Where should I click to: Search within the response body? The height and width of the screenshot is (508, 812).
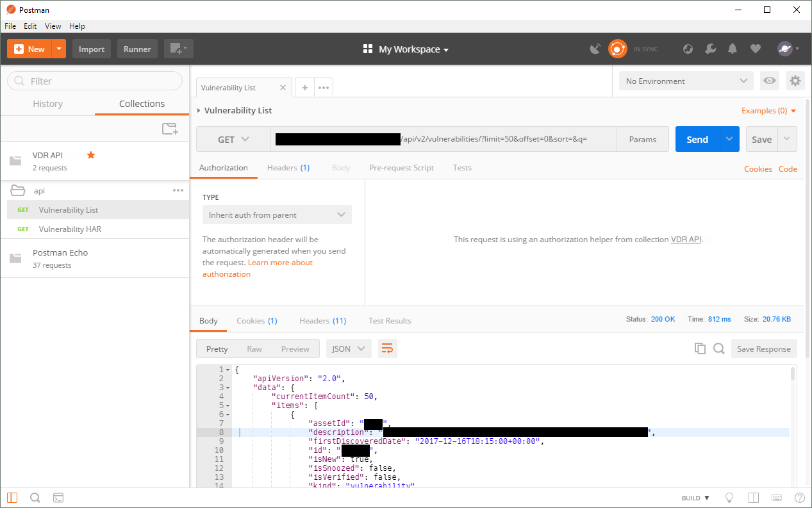click(719, 348)
